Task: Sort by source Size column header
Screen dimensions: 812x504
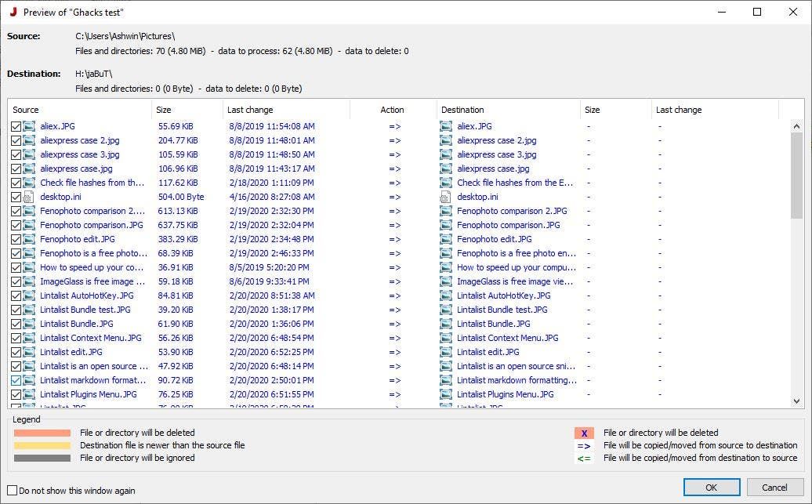Action: pos(187,110)
